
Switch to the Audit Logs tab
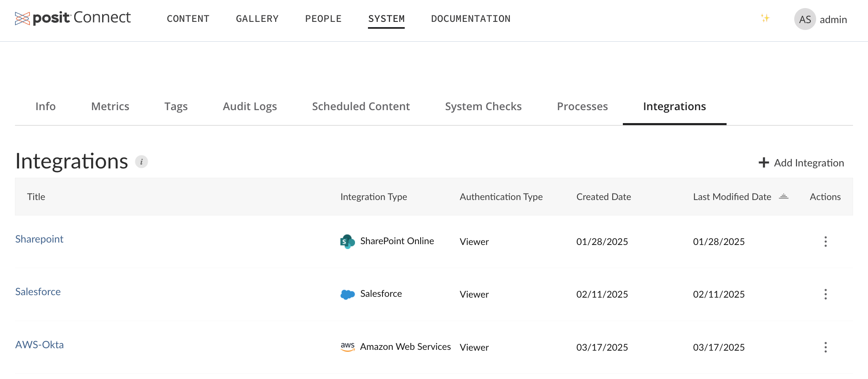pos(249,106)
